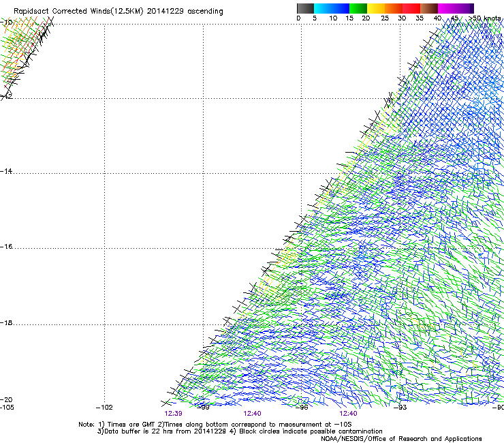Click the 'Data buffer is 22 hrs' note
The image size is (504, 443).
[x=161, y=431]
